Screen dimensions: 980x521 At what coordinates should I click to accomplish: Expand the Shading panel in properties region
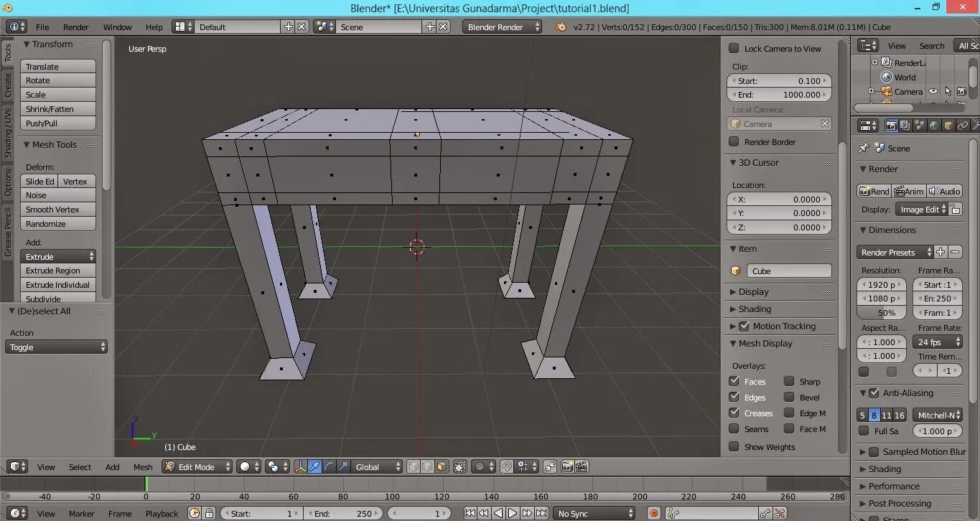(x=755, y=309)
